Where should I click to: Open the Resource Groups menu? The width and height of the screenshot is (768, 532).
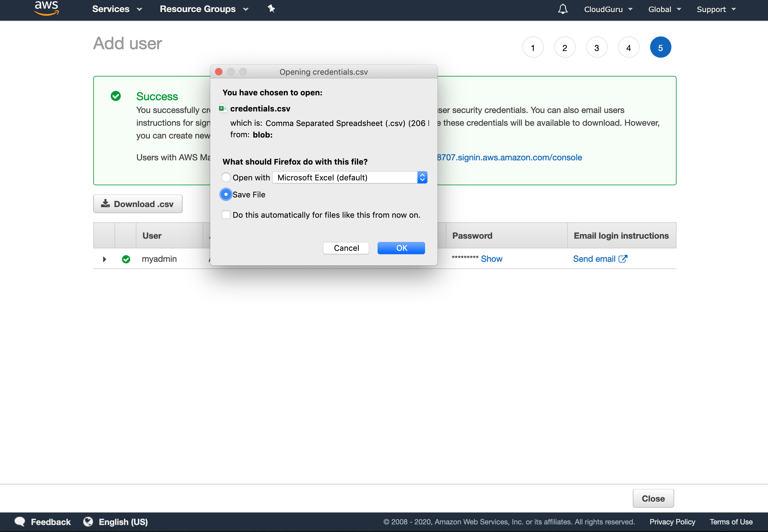point(204,9)
